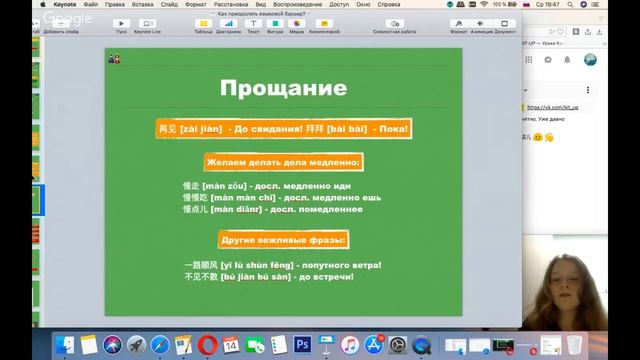Insert a shape via Фигура icon
The width and height of the screenshot is (640, 360).
pyautogui.click(x=275, y=24)
